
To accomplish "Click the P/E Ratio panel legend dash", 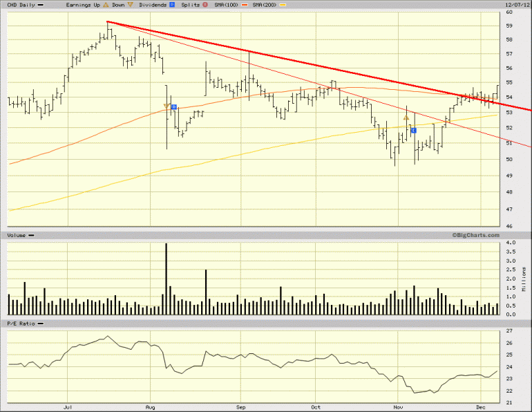I will click(x=40, y=324).
